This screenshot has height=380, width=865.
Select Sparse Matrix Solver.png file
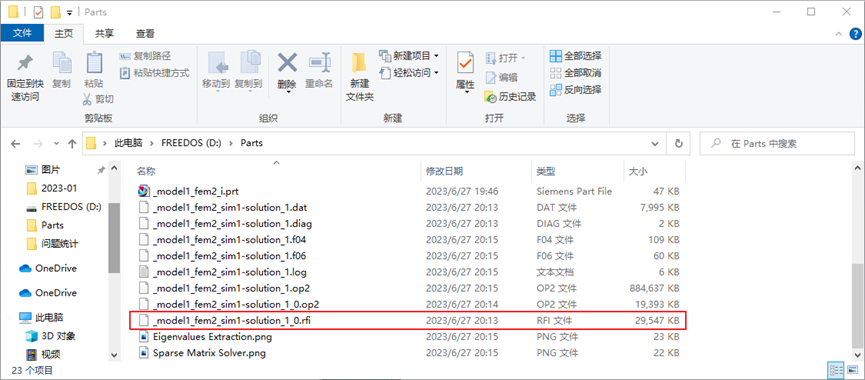[408, 353]
